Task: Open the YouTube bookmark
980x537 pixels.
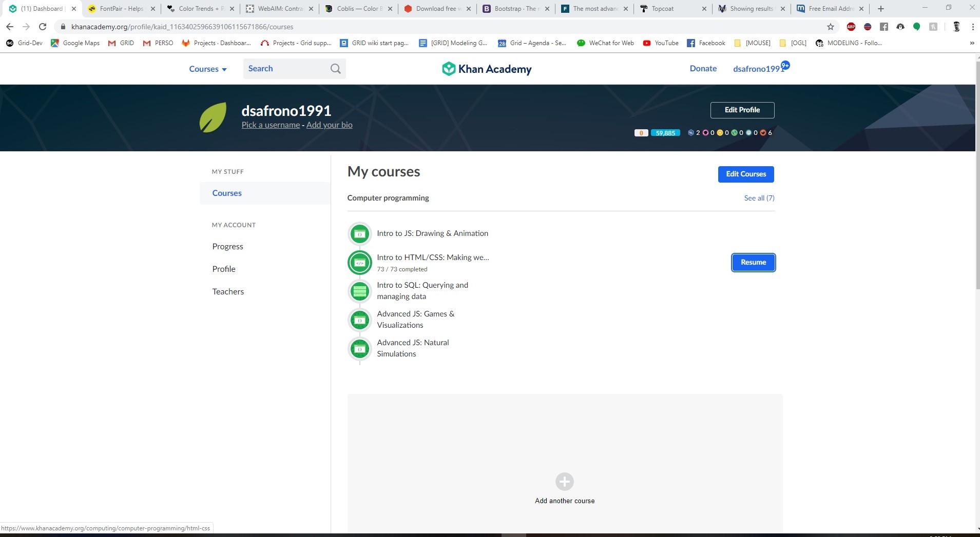Action: pyautogui.click(x=661, y=43)
